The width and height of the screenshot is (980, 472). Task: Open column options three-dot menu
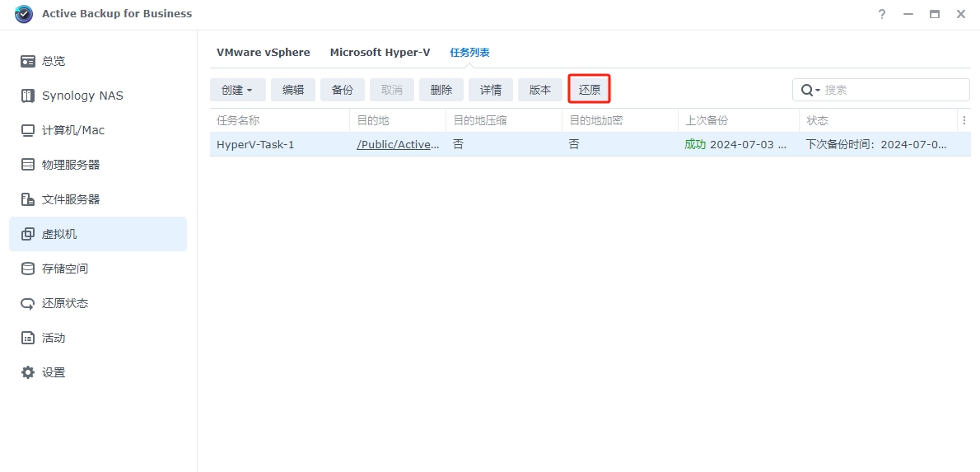tap(964, 120)
